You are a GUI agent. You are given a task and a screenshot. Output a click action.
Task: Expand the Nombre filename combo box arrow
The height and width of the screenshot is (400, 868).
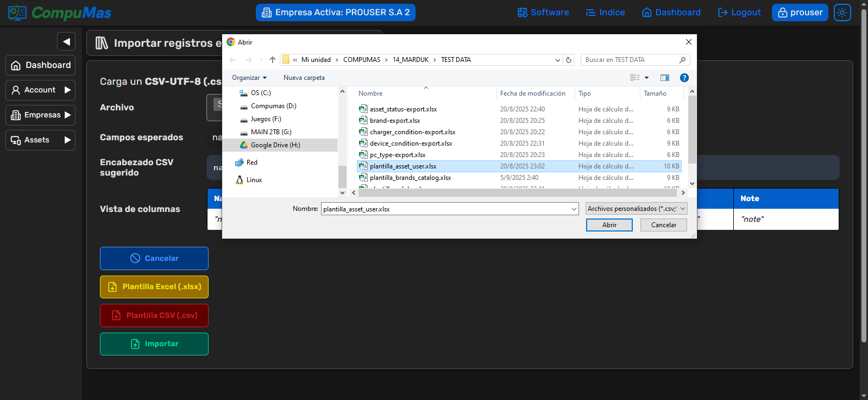tap(574, 209)
